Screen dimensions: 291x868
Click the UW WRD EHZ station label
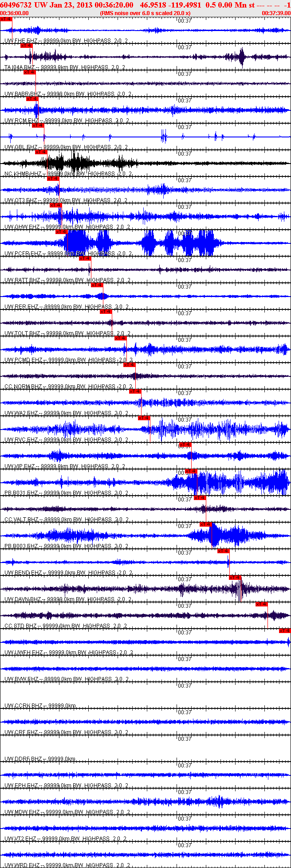click(x=22, y=865)
